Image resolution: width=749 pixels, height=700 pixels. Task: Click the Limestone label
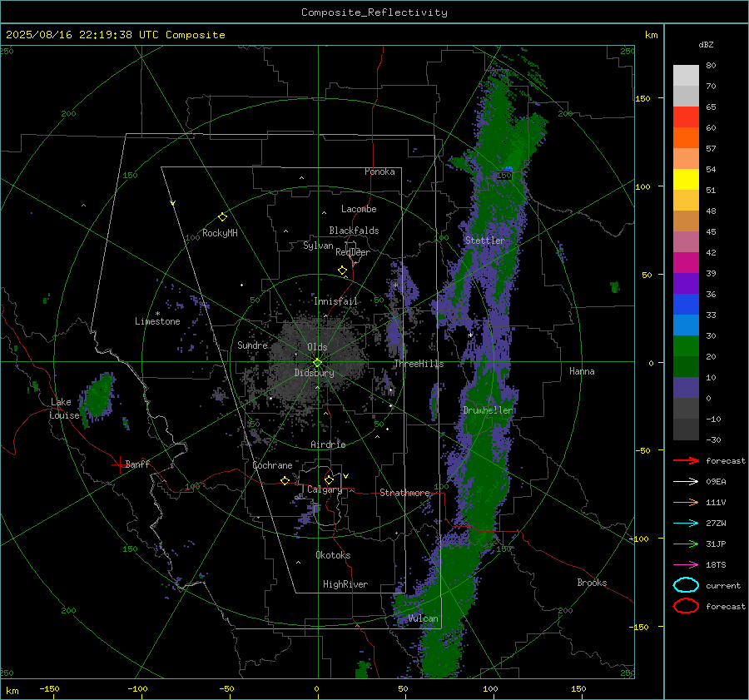(x=157, y=321)
